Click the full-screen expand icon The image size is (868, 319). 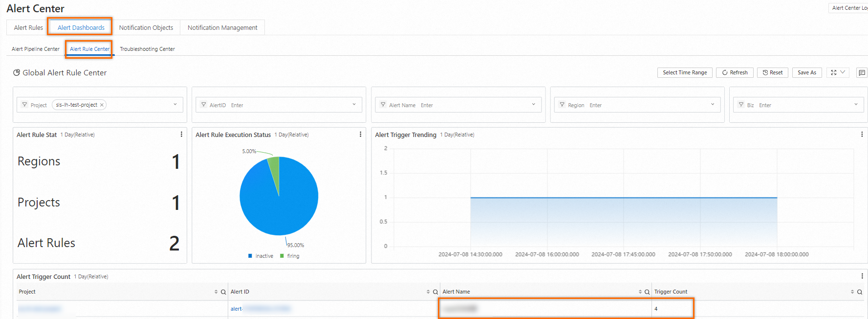tap(834, 72)
